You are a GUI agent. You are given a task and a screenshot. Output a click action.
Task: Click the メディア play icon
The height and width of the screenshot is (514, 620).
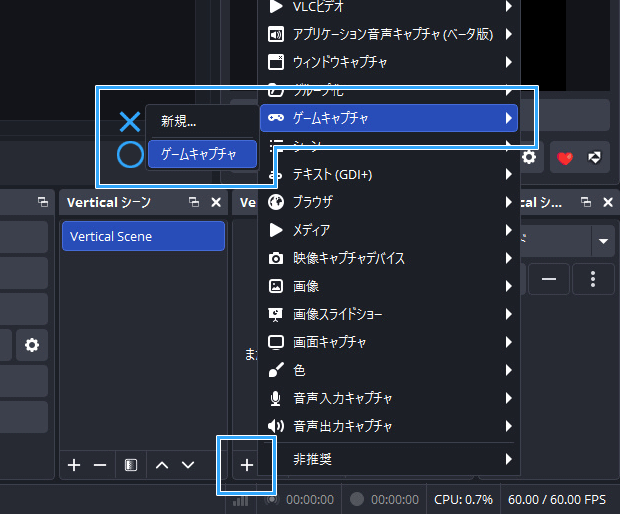[x=276, y=230]
